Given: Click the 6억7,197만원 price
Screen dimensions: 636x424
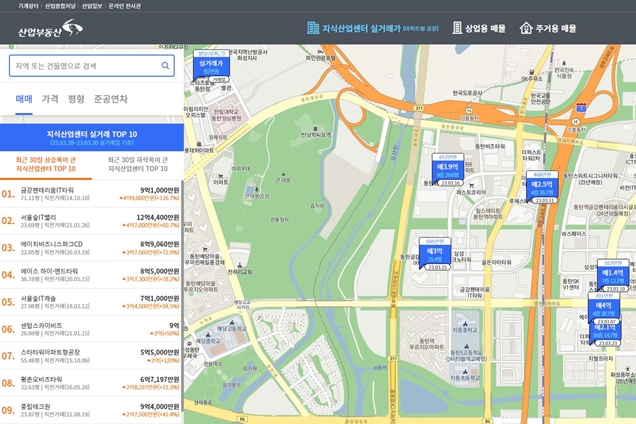Looking at the screenshot, I should [x=159, y=379].
